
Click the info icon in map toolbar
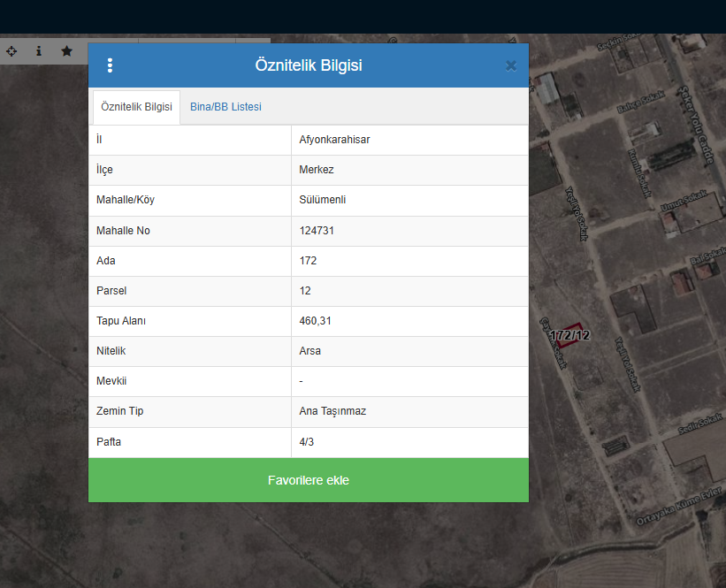point(39,51)
